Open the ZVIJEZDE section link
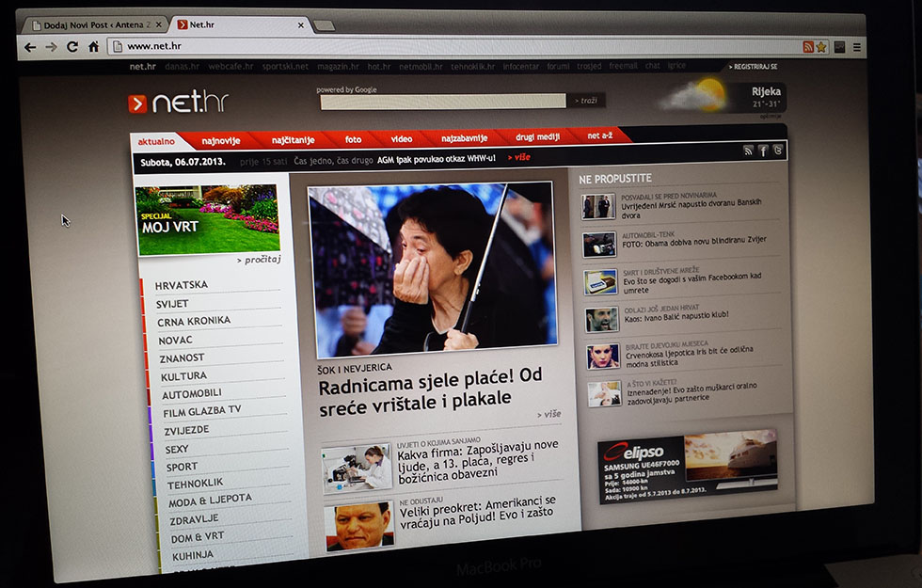The height and width of the screenshot is (588, 922). (185, 430)
